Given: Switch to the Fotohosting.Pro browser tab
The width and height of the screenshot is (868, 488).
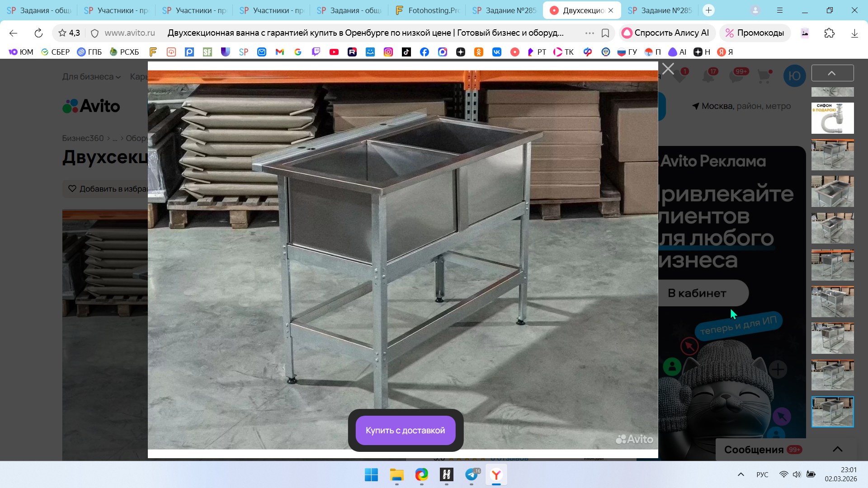Looking at the screenshot, I should coord(426,10).
